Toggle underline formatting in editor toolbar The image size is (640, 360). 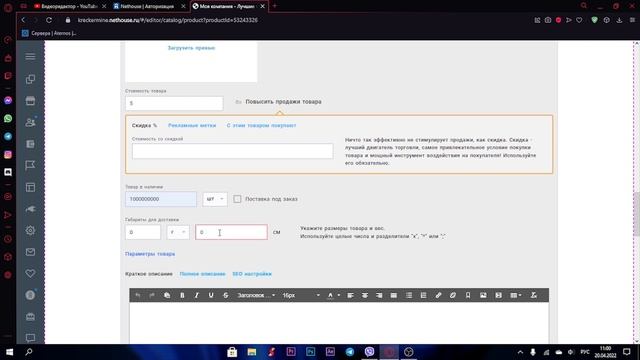click(x=211, y=295)
